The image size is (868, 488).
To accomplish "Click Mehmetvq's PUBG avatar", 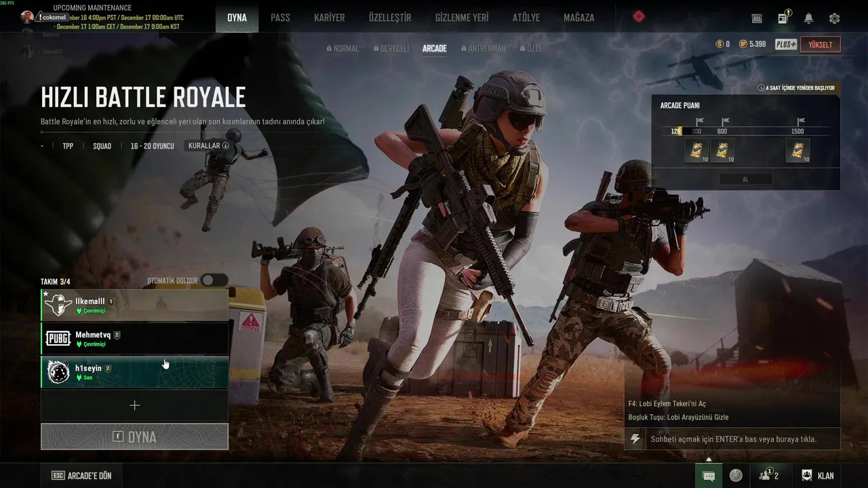I will pyautogui.click(x=58, y=339).
